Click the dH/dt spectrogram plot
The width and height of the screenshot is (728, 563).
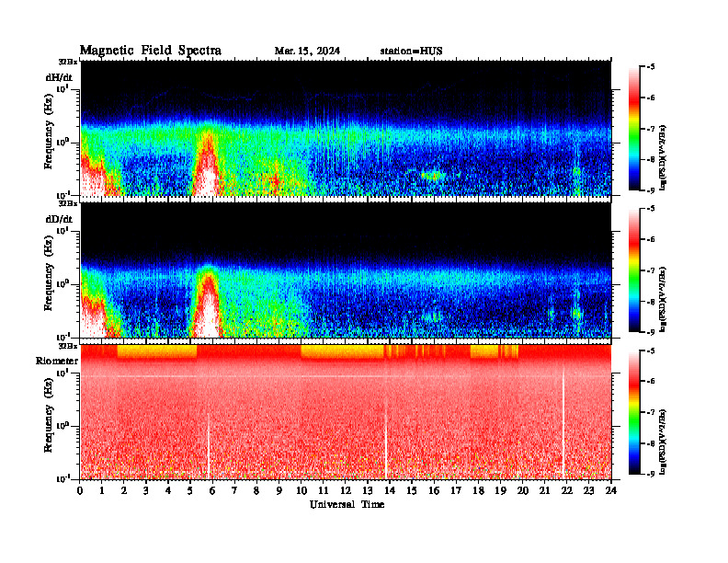[x=346, y=128]
